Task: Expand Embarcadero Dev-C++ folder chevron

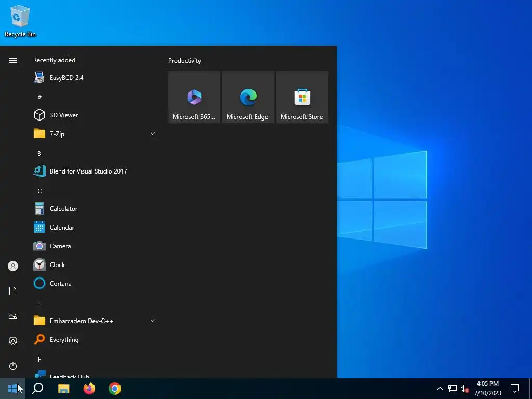Action: [153, 321]
